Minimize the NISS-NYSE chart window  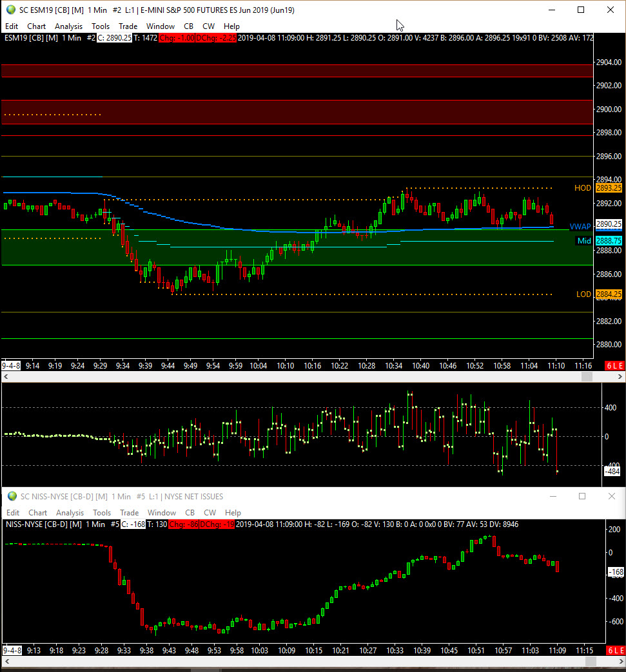(x=553, y=496)
